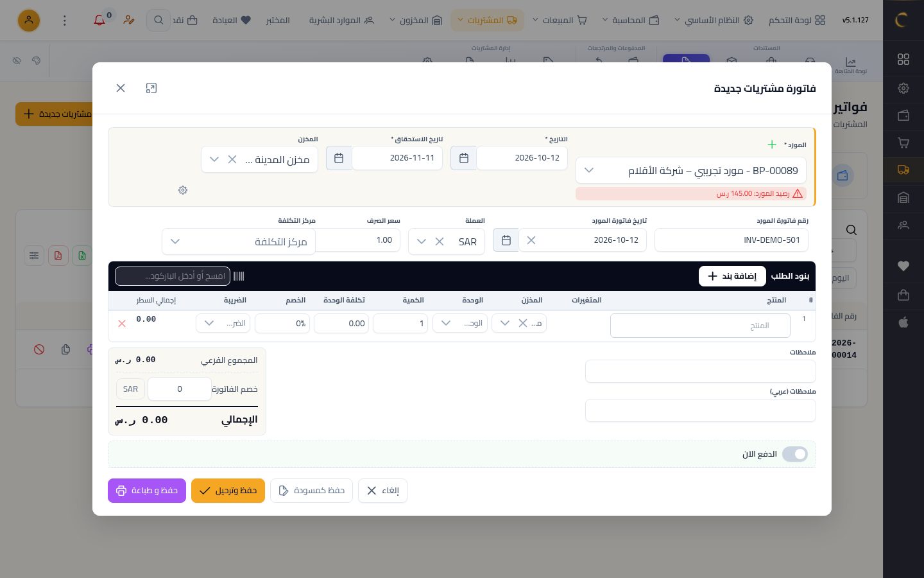
Task: Delete line item row 1
Action: 122,323
